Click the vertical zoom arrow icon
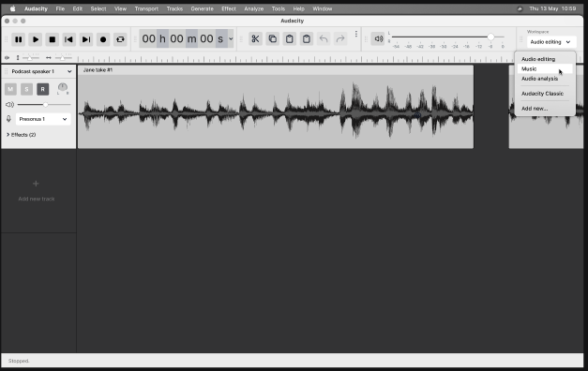The image size is (588, 371). (x=18, y=58)
